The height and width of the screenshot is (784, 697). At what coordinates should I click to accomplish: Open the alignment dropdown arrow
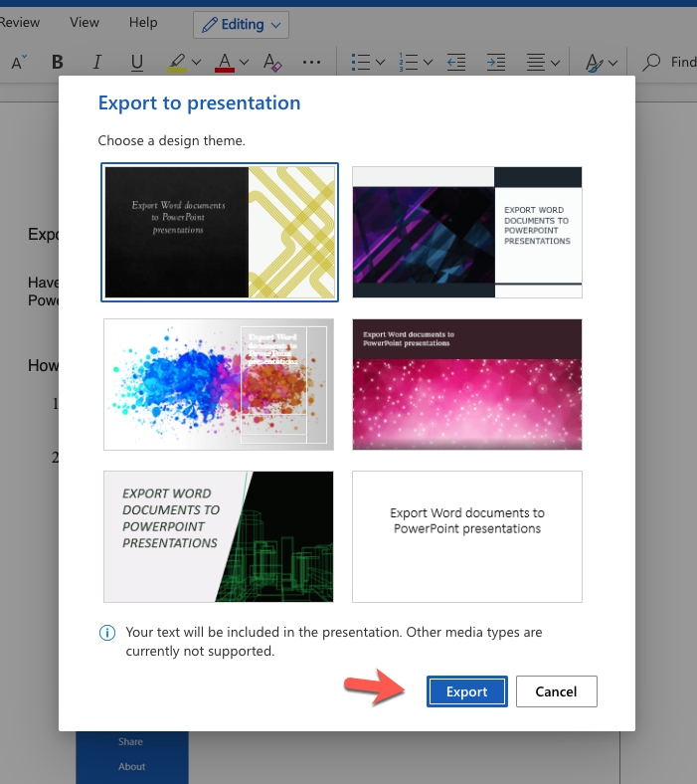(555, 63)
